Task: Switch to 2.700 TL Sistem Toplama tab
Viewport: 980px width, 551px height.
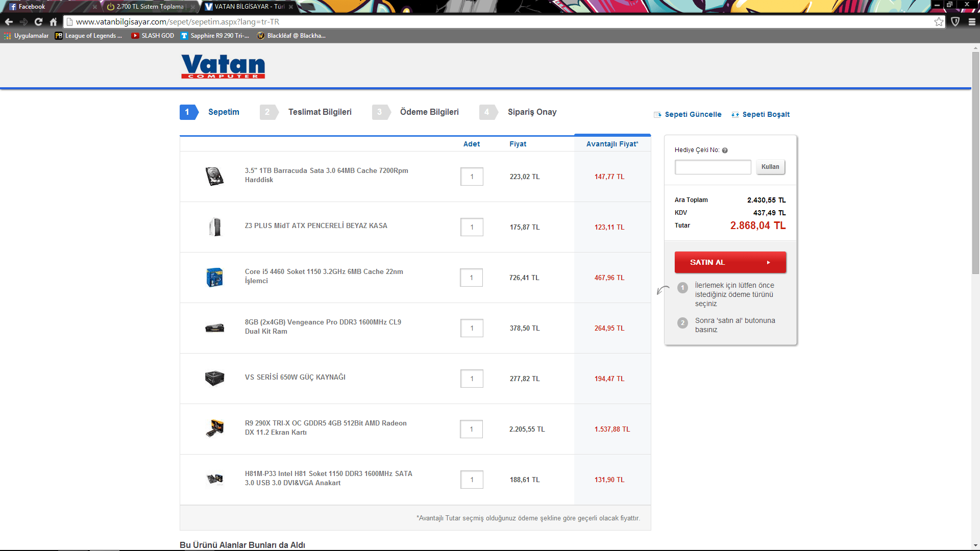Action: [150, 7]
